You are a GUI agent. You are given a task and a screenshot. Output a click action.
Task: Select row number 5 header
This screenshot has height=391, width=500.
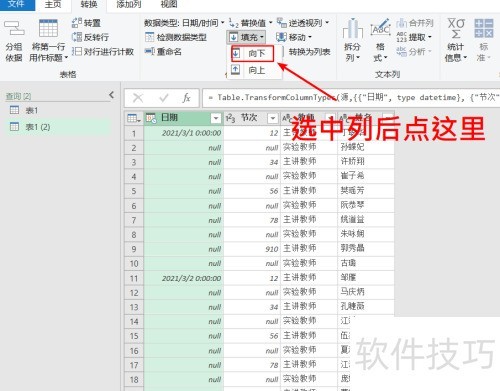point(134,191)
